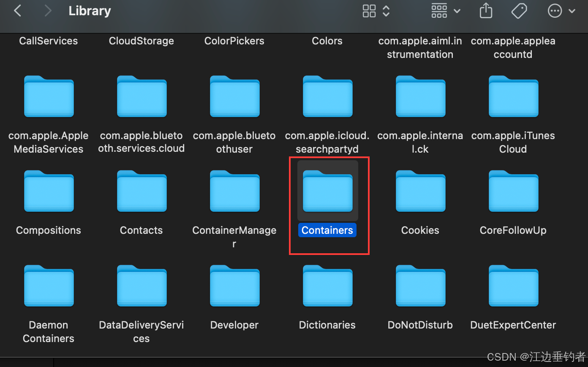Click the CloudStorage folder name

coord(142,41)
